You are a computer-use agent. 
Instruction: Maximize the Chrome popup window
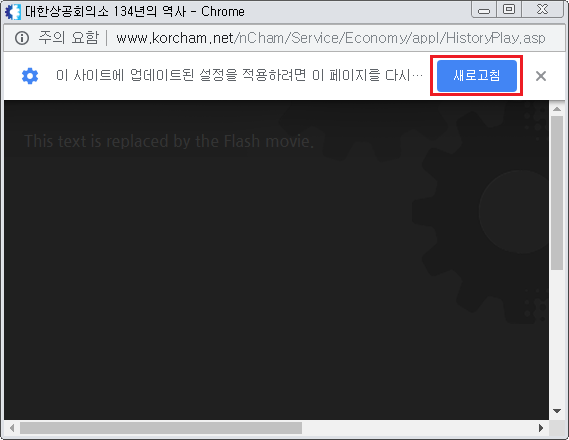[x=509, y=9]
